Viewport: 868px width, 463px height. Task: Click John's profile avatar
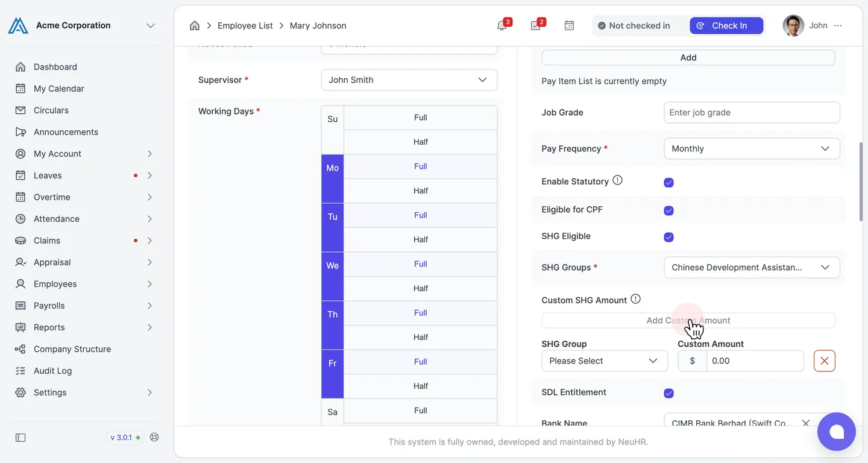(793, 25)
